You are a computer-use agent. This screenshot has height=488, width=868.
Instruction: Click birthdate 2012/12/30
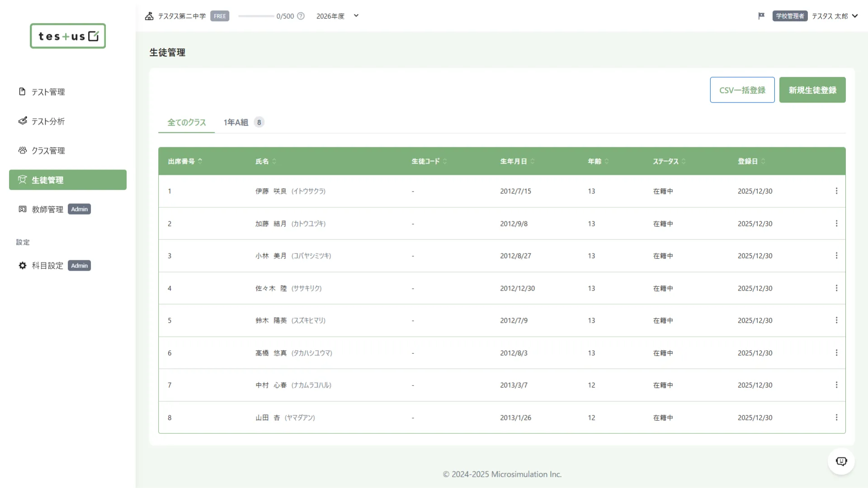click(517, 288)
